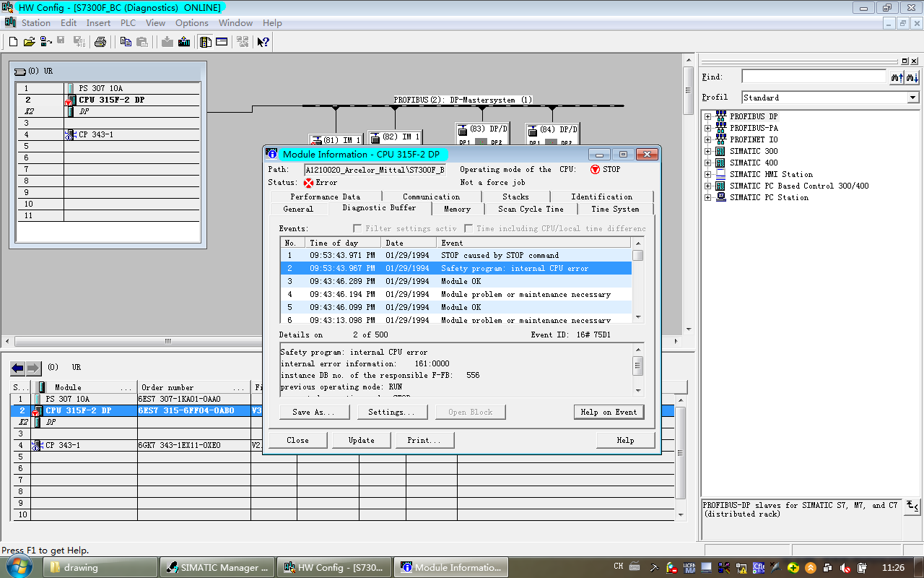Click the context help pointer icon
Image resolution: width=924 pixels, height=578 pixels.
coord(263,42)
